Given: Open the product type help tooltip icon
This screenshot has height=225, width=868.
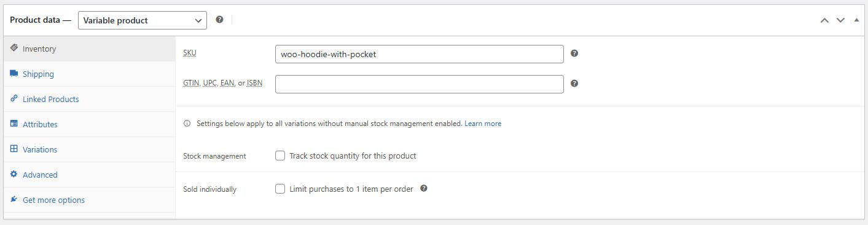Looking at the screenshot, I should pos(219,20).
